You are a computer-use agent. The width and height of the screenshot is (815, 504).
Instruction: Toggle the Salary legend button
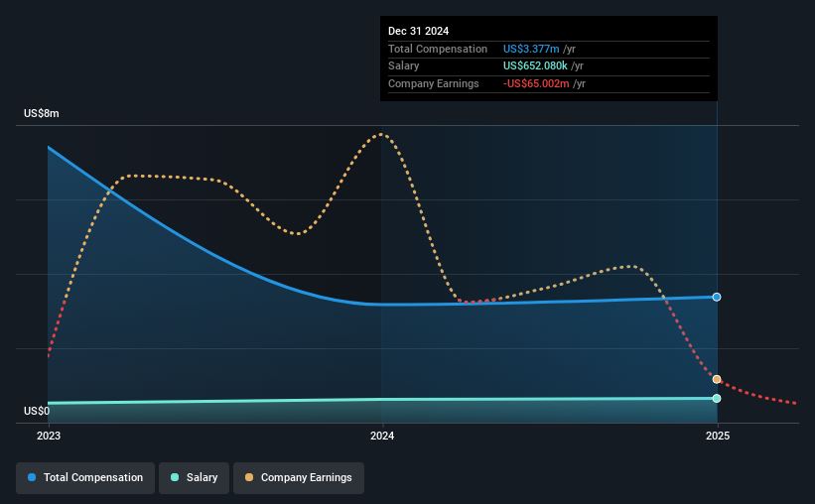194,477
